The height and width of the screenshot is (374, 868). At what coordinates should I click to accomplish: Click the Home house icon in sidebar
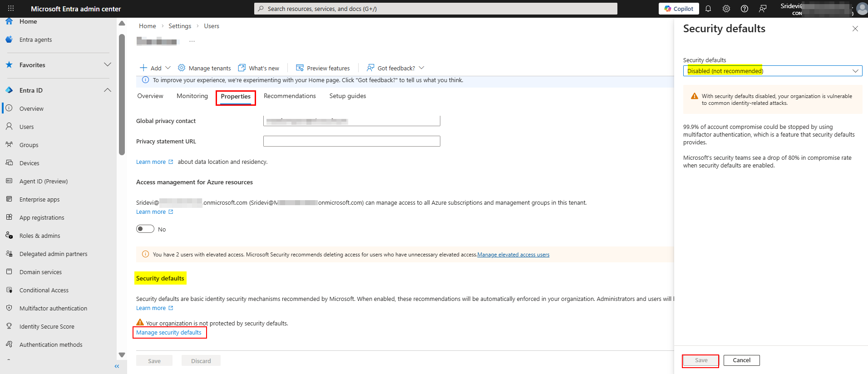[9, 21]
